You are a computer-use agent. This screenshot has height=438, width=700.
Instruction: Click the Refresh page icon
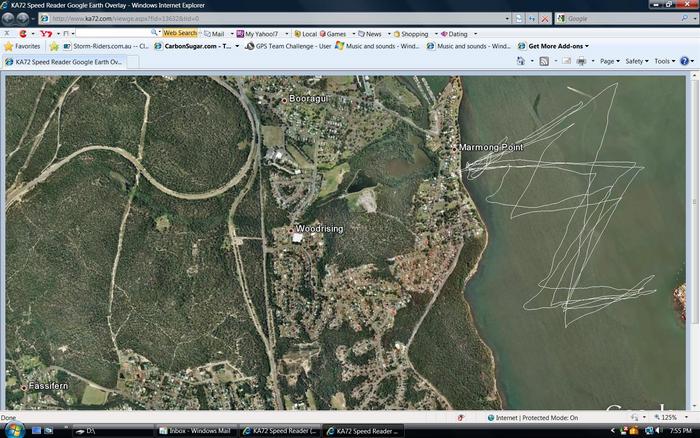coord(533,18)
